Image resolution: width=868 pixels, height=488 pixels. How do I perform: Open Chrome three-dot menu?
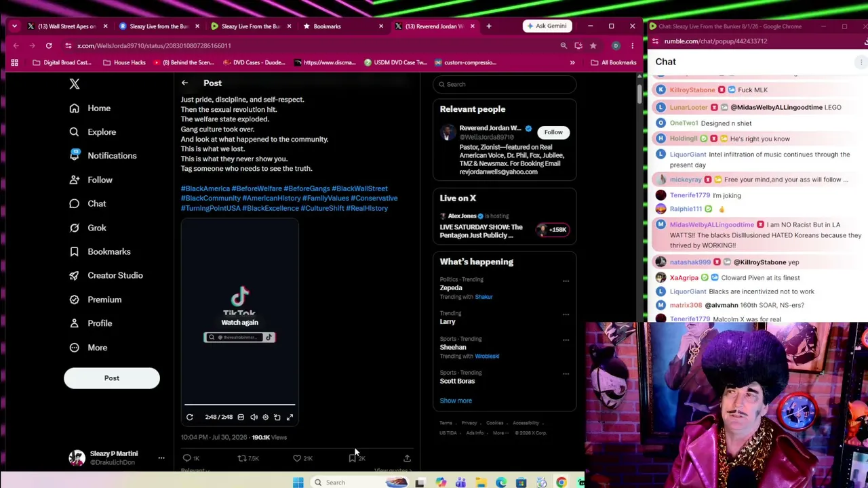pyautogui.click(x=632, y=45)
